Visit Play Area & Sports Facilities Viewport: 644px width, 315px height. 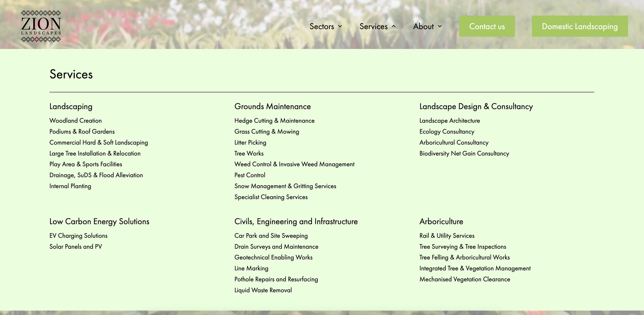(x=86, y=164)
